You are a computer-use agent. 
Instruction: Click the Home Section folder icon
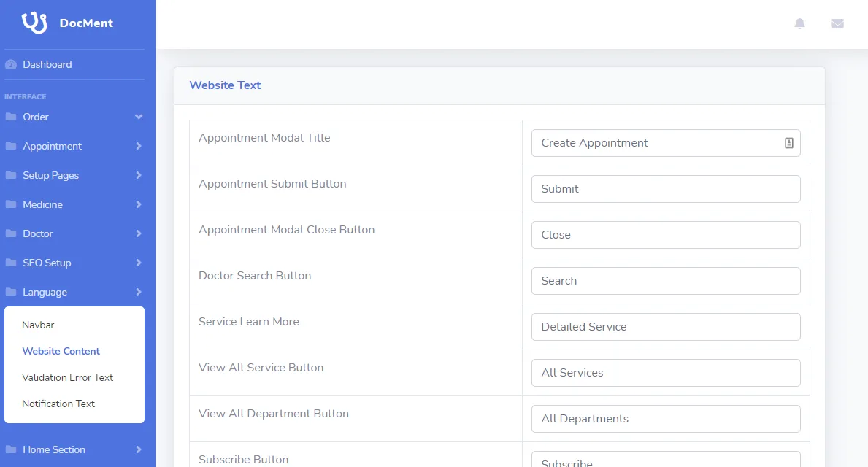[11, 449]
